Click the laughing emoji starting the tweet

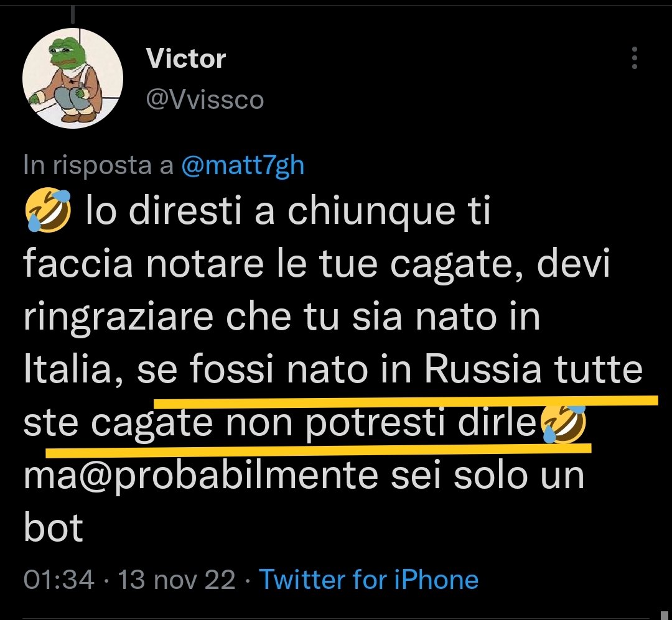coord(47,213)
